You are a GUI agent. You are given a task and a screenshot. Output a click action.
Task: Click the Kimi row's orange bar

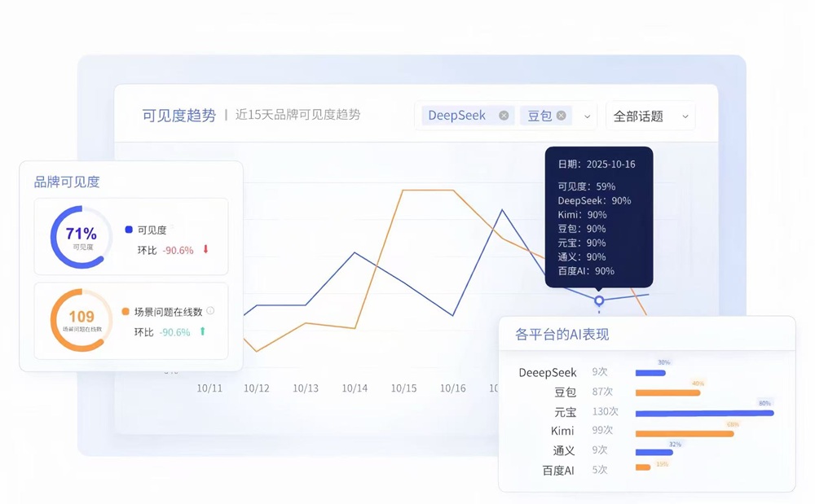(x=685, y=433)
